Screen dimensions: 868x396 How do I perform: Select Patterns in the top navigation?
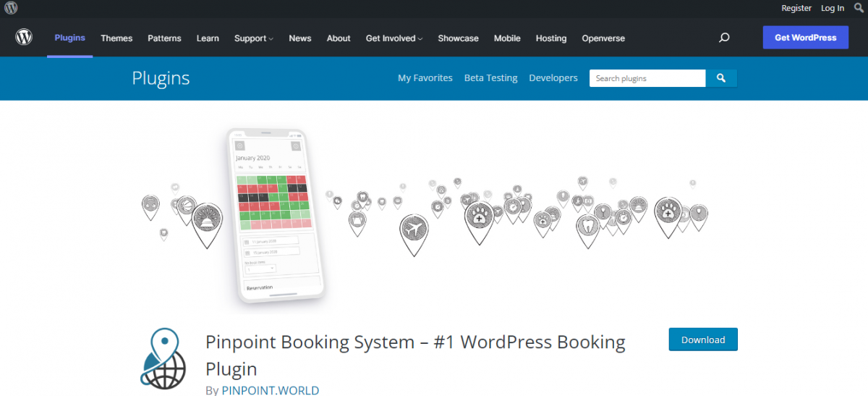pyautogui.click(x=164, y=38)
